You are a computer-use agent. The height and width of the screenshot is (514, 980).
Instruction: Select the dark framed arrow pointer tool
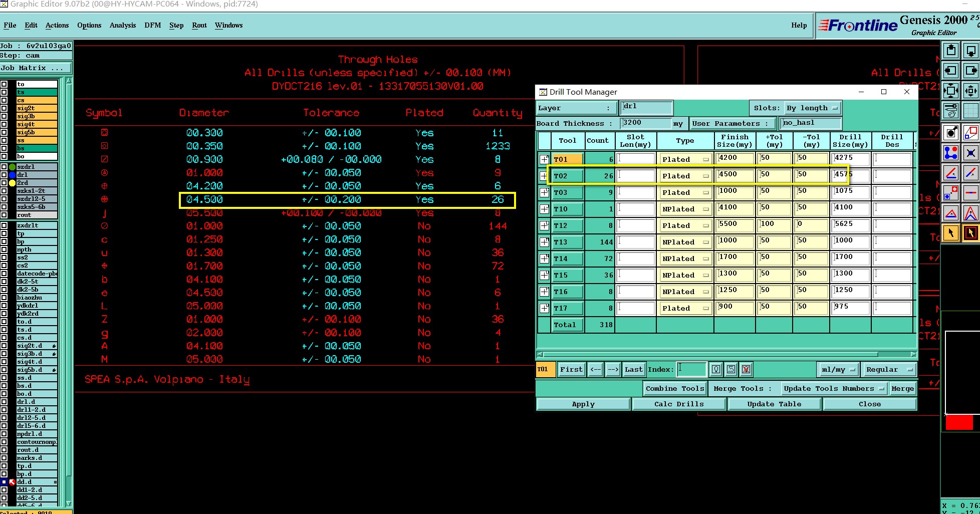point(970,233)
